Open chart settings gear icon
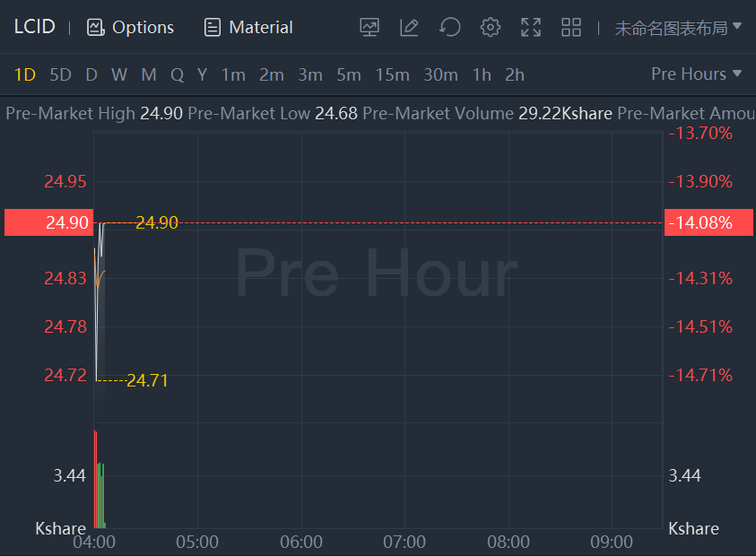Image resolution: width=756 pixels, height=556 pixels. (x=490, y=27)
